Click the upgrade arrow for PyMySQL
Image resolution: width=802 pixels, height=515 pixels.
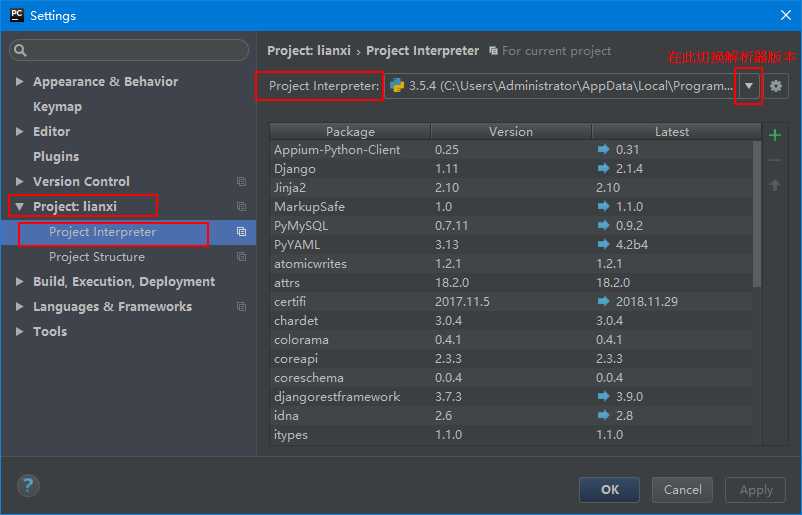point(604,226)
